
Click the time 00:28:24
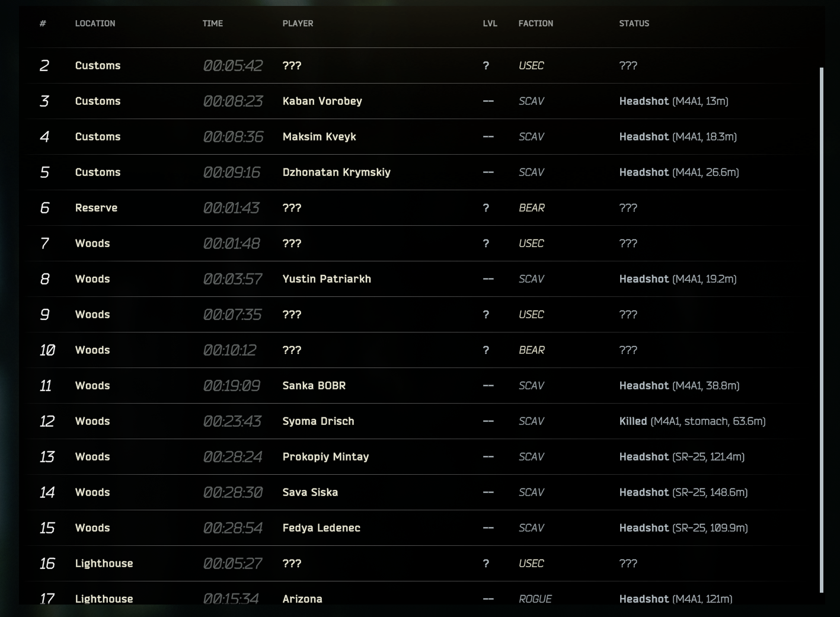click(x=233, y=457)
